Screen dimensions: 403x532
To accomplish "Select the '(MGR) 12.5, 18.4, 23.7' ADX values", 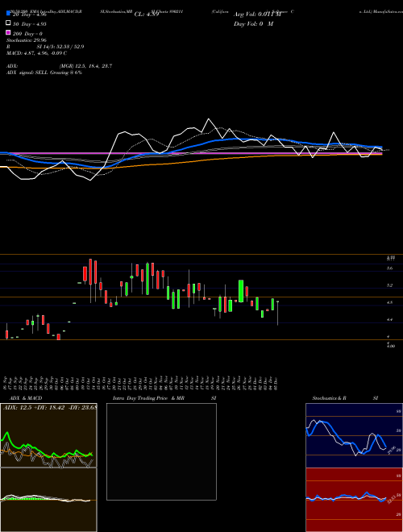I will pos(85,66).
